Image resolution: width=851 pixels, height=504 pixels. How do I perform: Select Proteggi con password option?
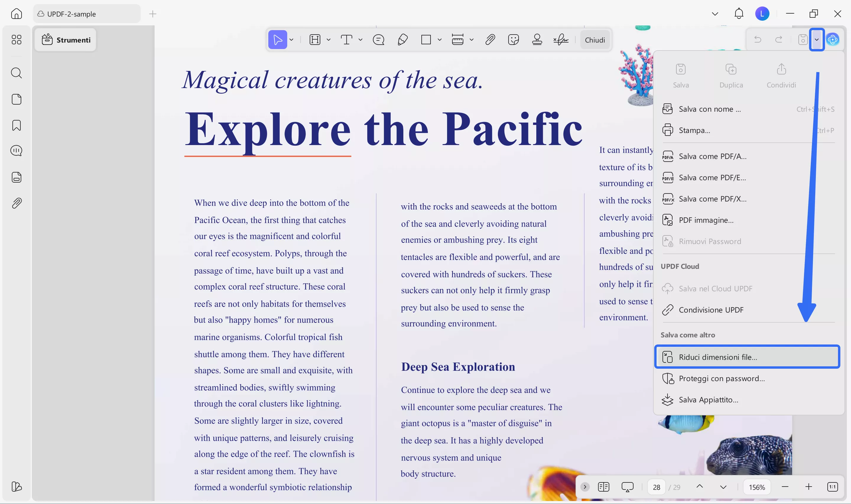722,378
